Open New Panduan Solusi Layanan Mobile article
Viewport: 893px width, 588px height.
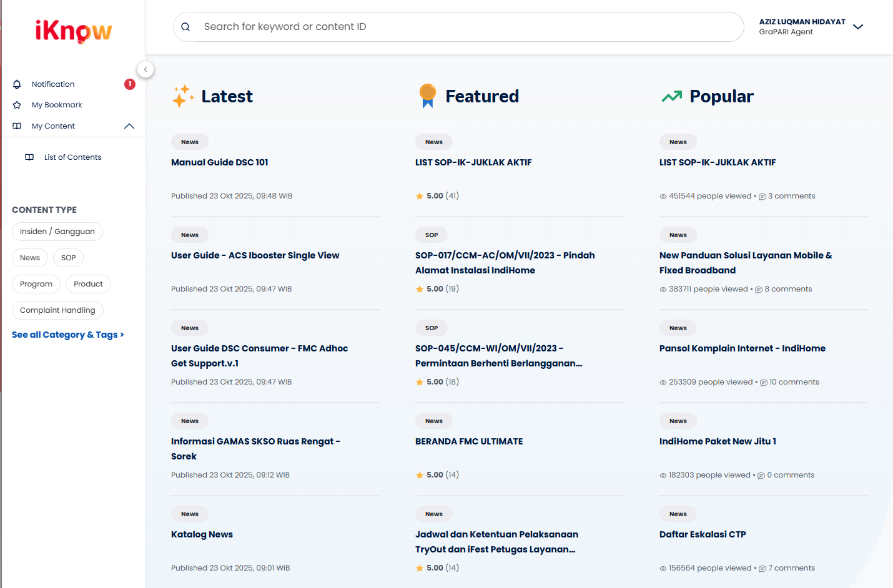(x=746, y=263)
